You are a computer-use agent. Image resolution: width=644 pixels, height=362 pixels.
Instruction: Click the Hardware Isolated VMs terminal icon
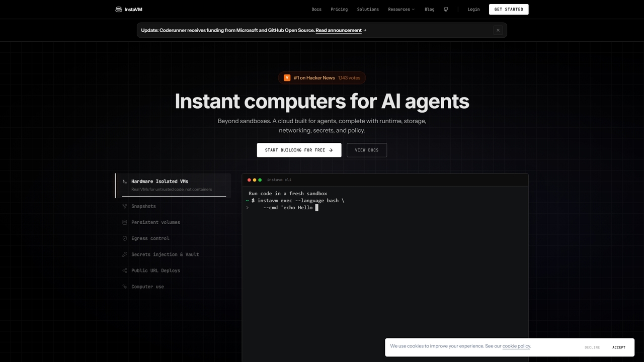pyautogui.click(x=125, y=181)
